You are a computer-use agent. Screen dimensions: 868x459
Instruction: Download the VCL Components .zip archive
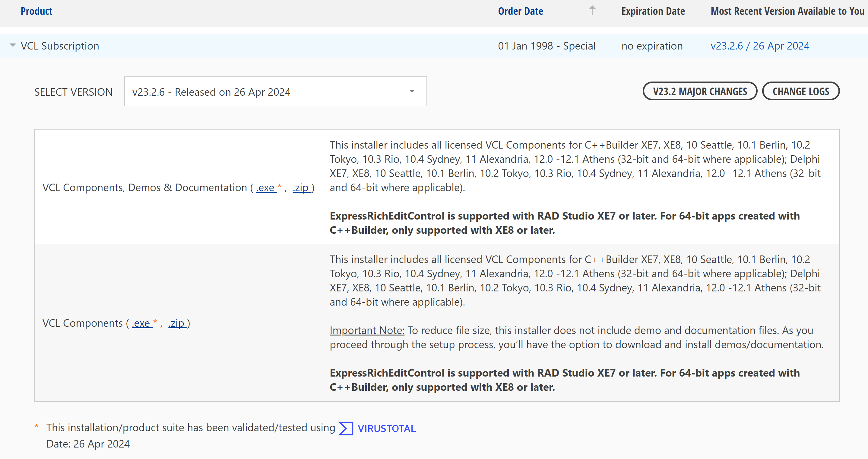177,323
